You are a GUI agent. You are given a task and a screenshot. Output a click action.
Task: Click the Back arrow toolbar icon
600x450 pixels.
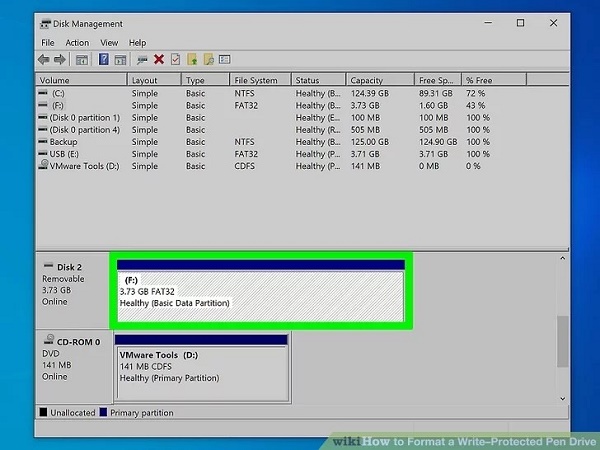point(44,59)
